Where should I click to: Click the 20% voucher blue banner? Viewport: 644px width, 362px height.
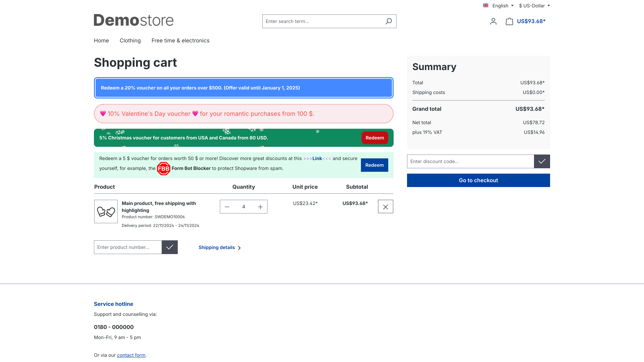244,88
